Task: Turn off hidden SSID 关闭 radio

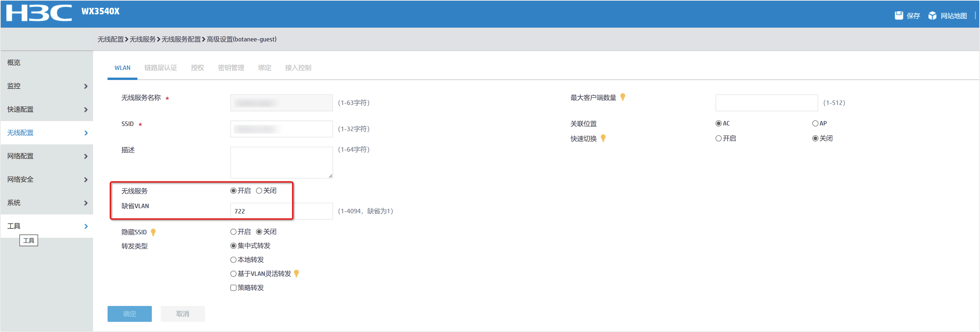Action: (259, 232)
